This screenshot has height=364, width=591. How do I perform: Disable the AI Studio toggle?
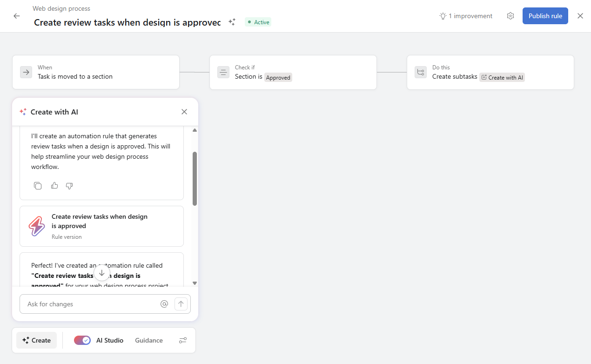(x=82, y=340)
